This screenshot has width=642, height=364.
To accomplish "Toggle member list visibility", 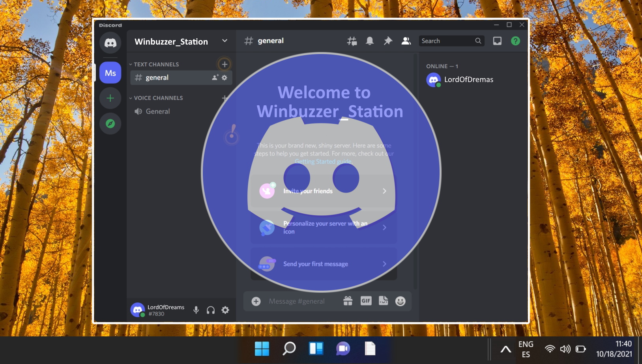I will click(406, 41).
